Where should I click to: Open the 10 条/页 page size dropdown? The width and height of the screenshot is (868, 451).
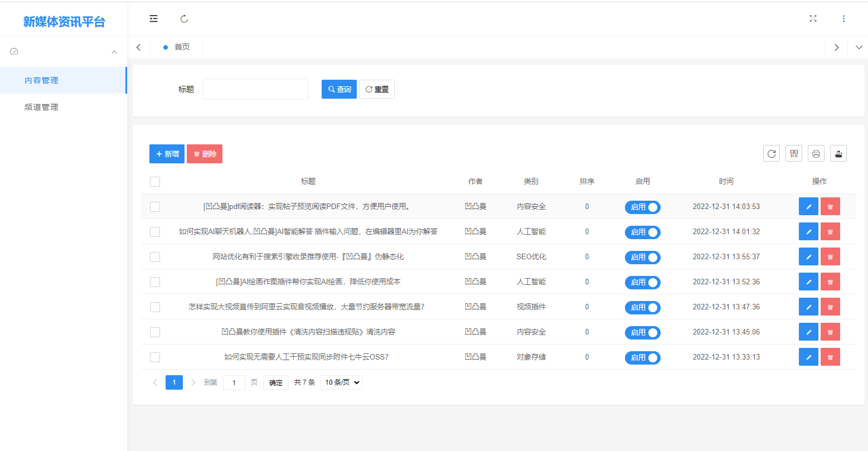coord(341,382)
